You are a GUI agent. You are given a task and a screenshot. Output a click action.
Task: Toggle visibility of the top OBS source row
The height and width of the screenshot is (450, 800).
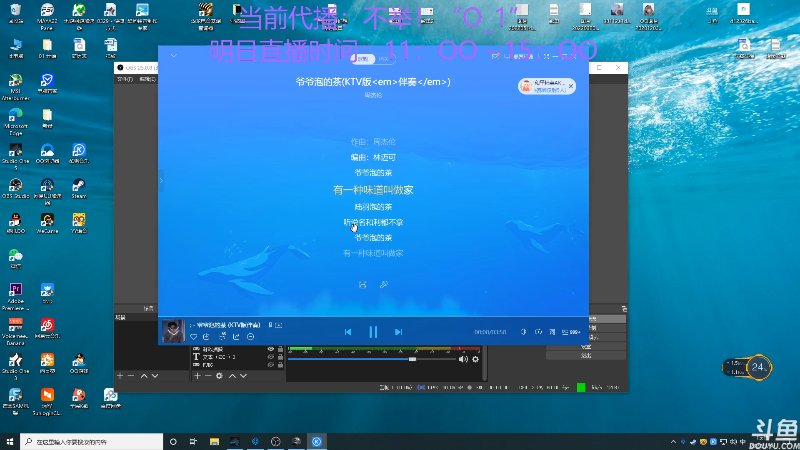pyautogui.click(x=271, y=349)
